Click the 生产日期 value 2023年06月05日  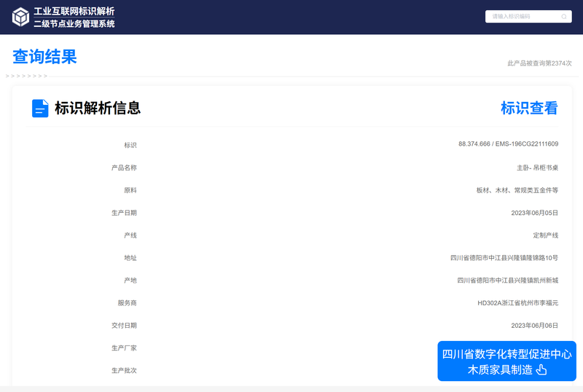point(534,213)
